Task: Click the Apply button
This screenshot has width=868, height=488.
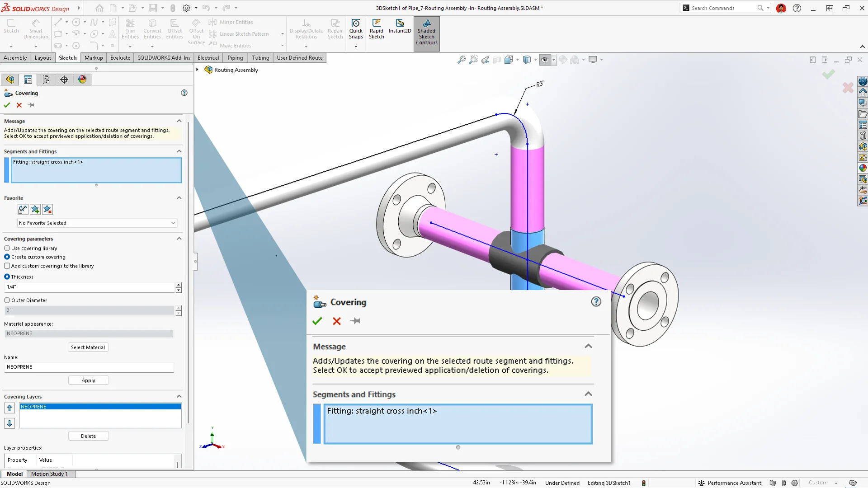Action: [88, 380]
